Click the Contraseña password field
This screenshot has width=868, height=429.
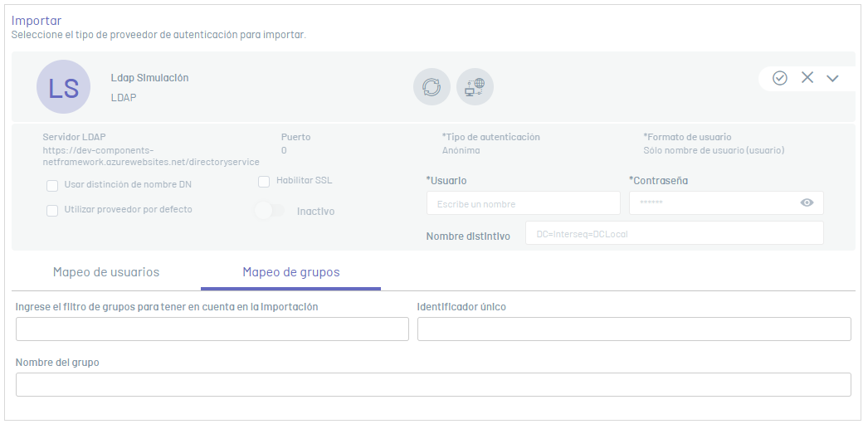726,203
